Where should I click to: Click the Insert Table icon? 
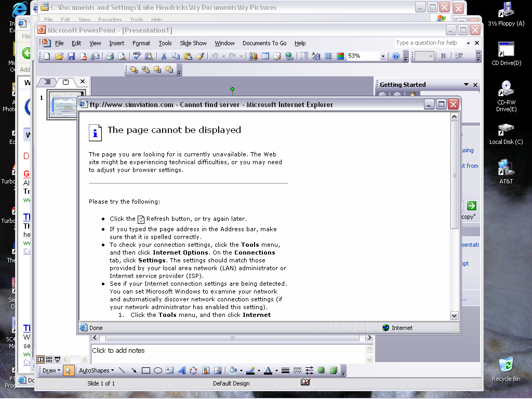265,56
